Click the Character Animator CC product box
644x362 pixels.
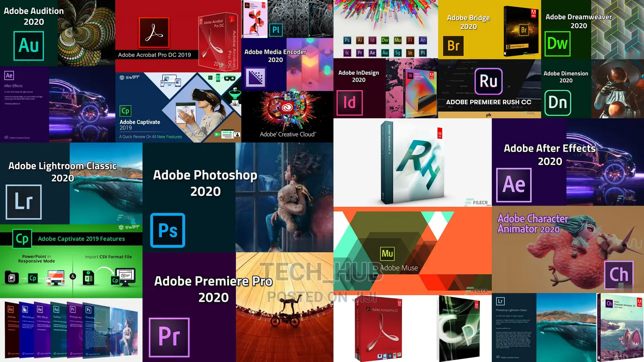click(x=620, y=328)
